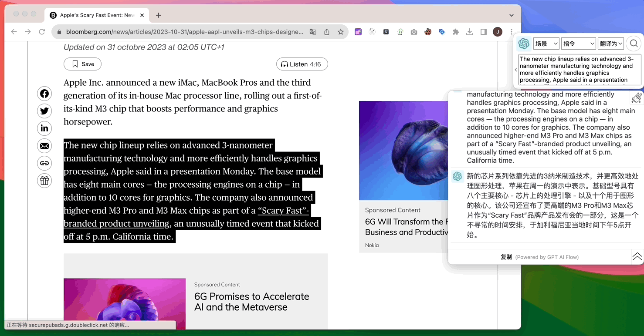Share article on Facebook
This screenshot has width=644, height=336.
[44, 94]
